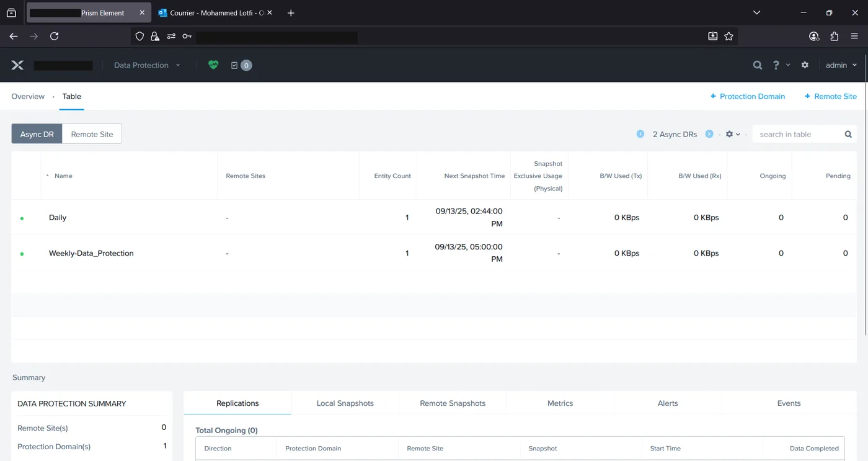Click the + Protection Domain link

(748, 96)
